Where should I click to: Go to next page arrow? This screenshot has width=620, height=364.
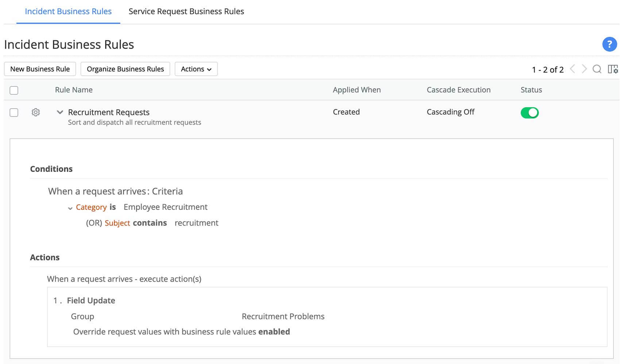click(584, 69)
